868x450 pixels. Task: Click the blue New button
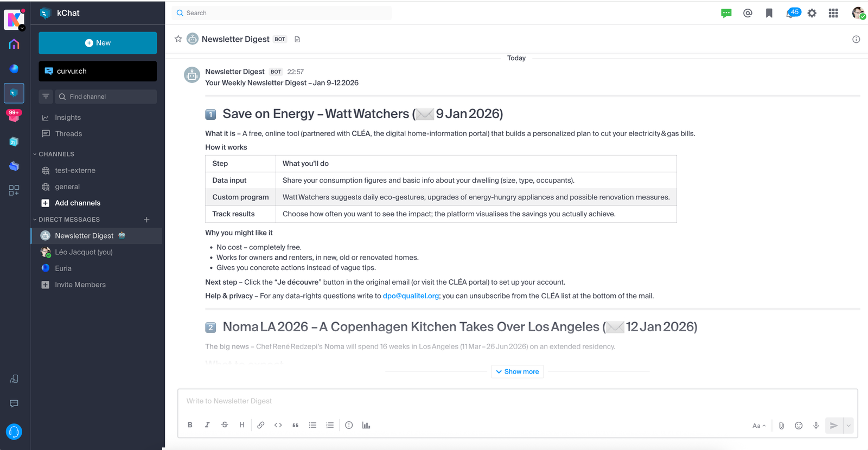coord(98,43)
